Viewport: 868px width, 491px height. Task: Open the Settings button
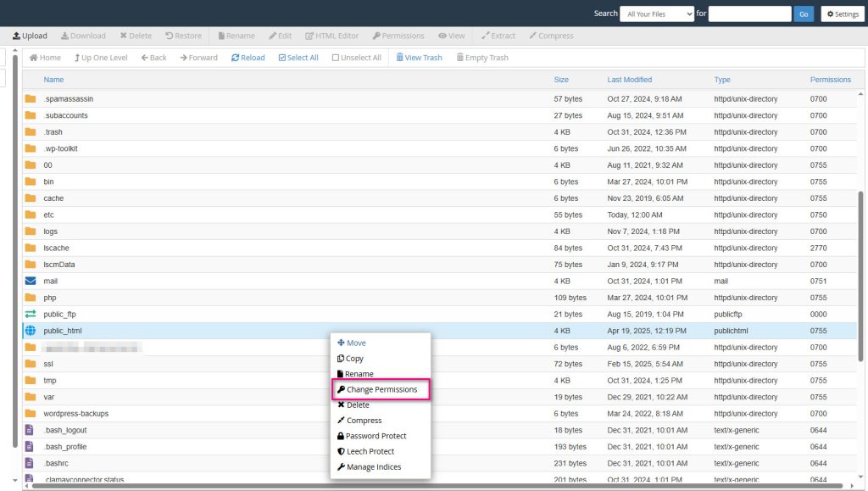842,14
